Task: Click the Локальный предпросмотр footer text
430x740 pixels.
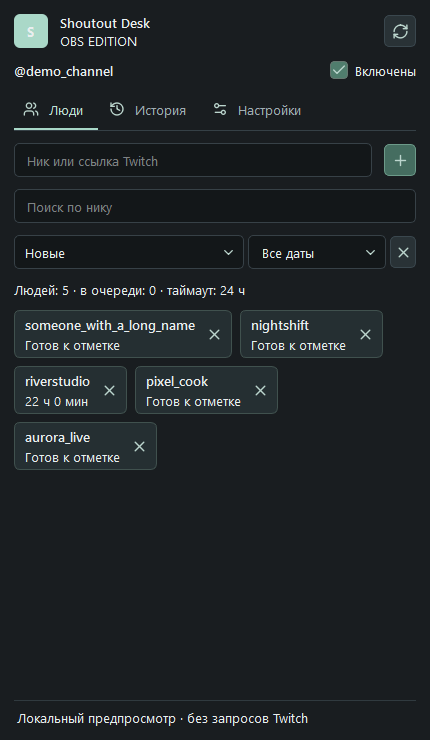Action: [162, 719]
